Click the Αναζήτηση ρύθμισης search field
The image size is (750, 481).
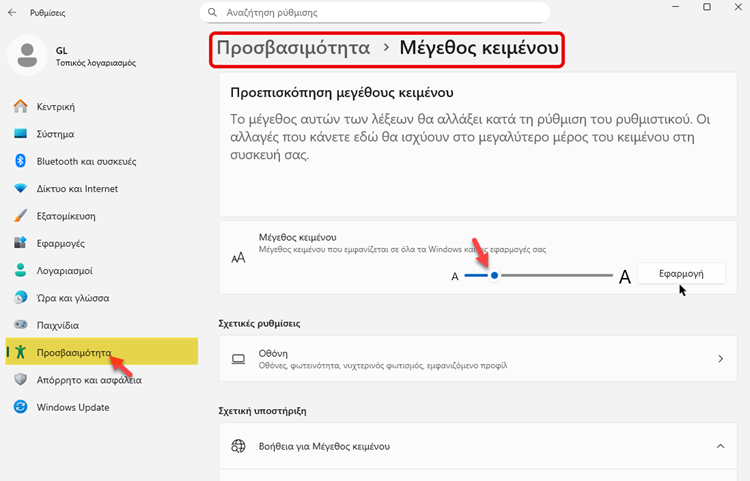click(x=380, y=13)
